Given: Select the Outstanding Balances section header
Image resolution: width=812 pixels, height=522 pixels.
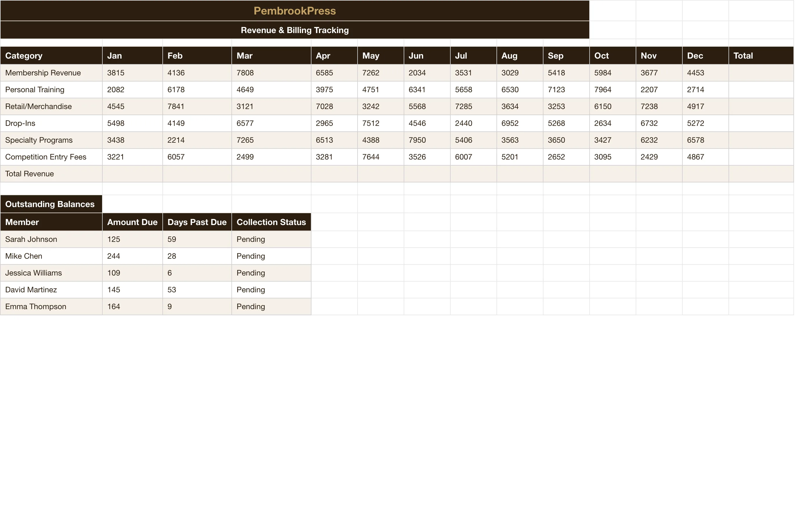Looking at the screenshot, I should (51, 204).
